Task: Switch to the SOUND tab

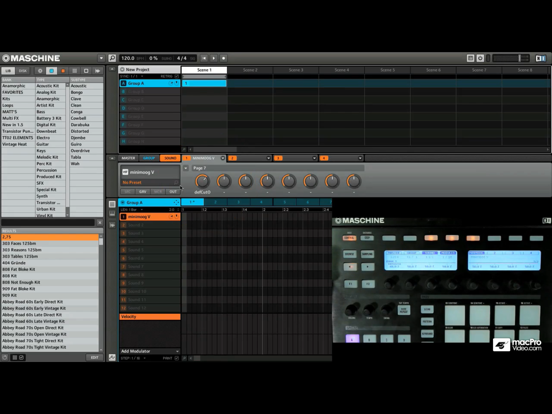Action: (x=170, y=158)
